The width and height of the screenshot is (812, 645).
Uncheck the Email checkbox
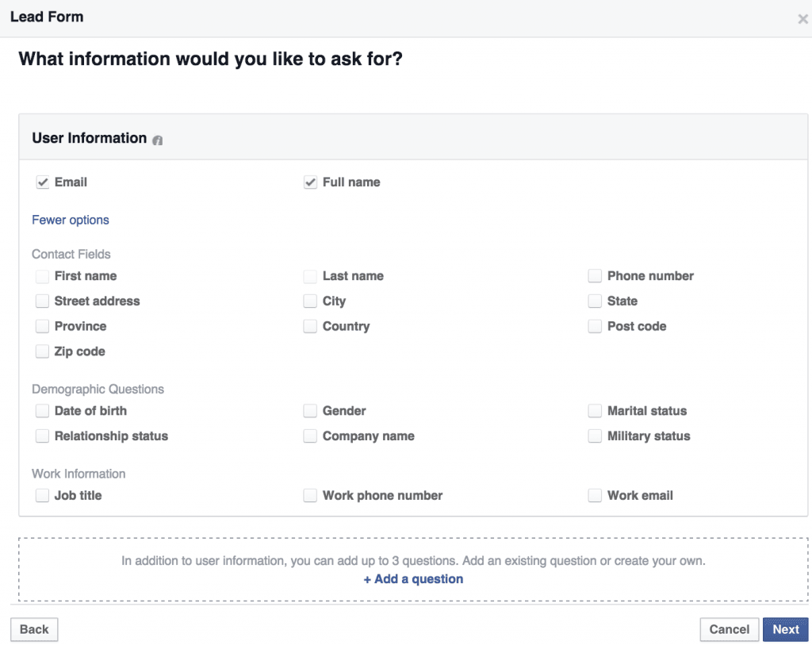(43, 182)
